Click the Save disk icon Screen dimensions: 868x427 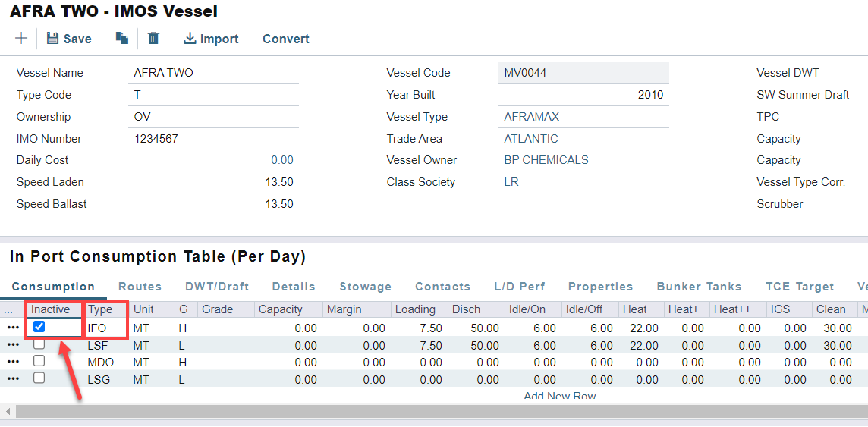point(53,39)
